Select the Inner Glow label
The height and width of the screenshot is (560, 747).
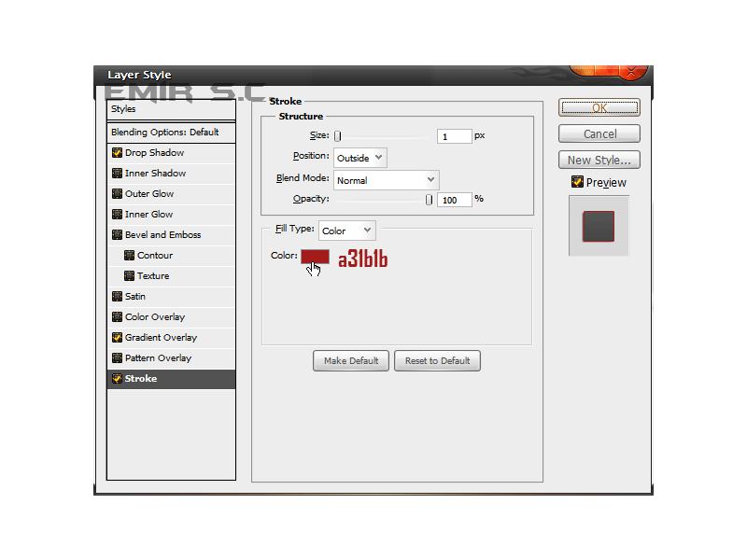148,215
